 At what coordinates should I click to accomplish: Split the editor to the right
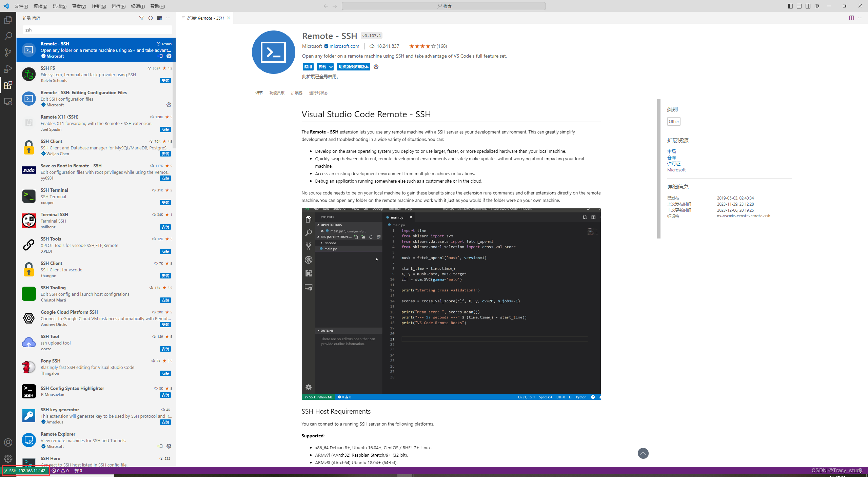coord(851,18)
